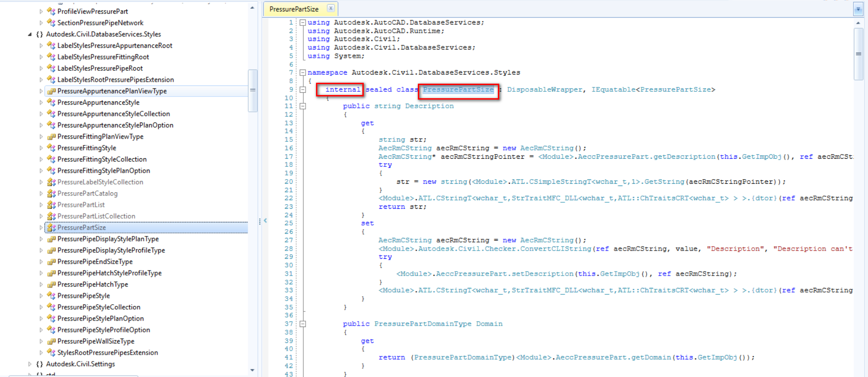Click the PressureLabelStyleCollection internal class icon

pyautogui.click(x=51, y=182)
